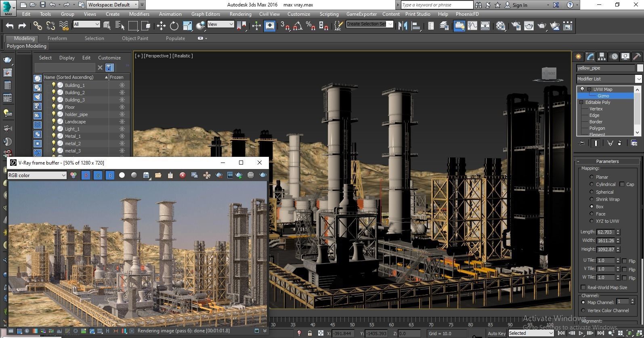The height and width of the screenshot is (338, 644).
Task: Open the PhoenixFD menu
Action: (x=467, y=14)
